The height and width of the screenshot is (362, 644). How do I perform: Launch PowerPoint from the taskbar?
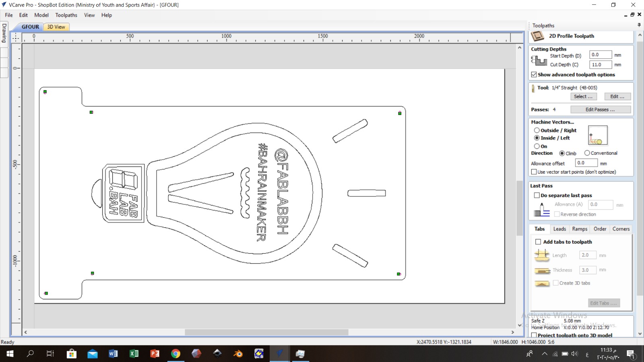pos(155,354)
